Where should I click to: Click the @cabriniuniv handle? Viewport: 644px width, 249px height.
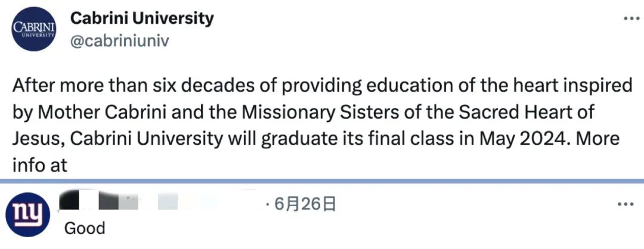120,41
